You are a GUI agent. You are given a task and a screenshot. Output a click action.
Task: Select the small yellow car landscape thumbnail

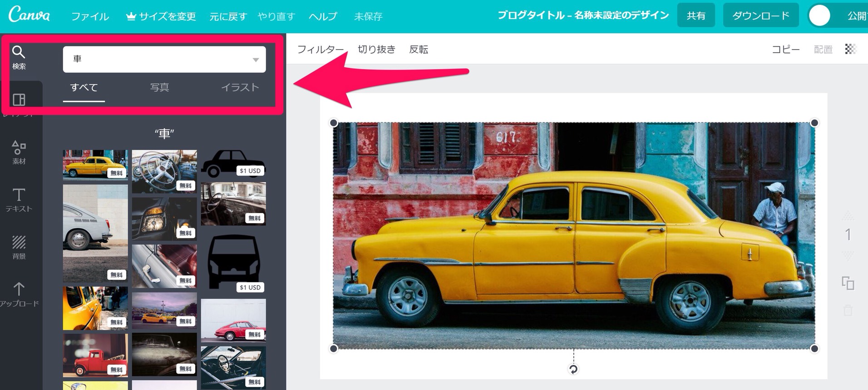click(x=164, y=310)
